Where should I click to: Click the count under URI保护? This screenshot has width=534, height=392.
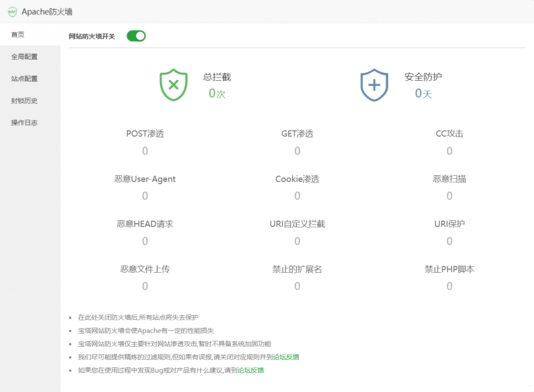449,241
